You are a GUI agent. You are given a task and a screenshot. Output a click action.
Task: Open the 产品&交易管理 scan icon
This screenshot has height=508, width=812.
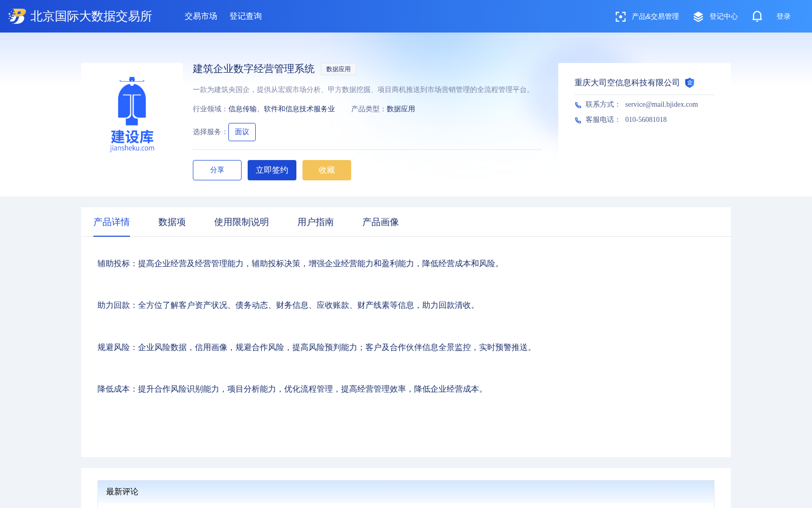point(620,17)
